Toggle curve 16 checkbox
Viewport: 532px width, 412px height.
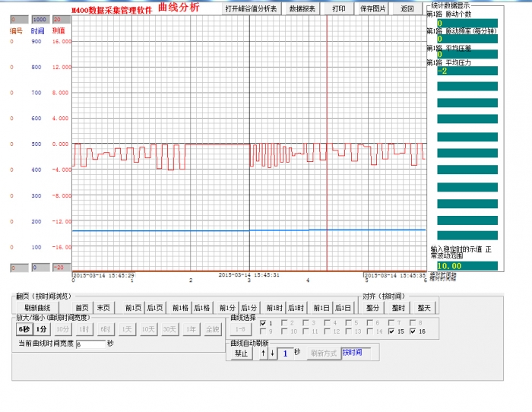413,331
